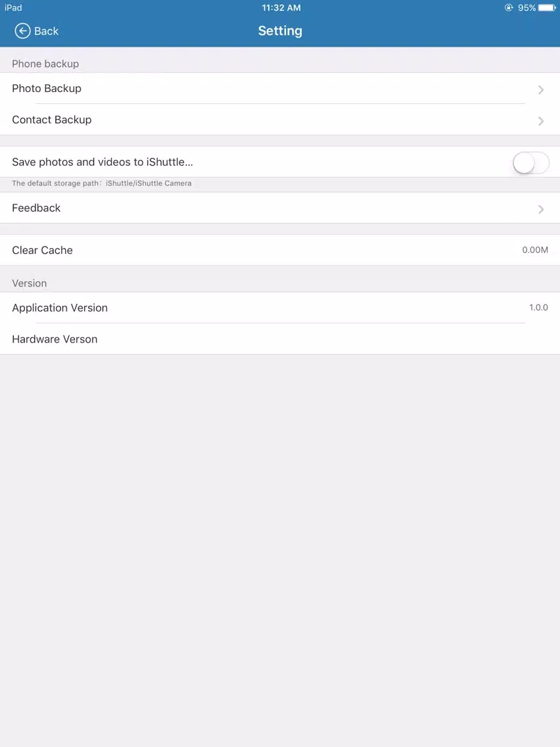Expand Contact Backup chevron arrow

click(x=541, y=121)
